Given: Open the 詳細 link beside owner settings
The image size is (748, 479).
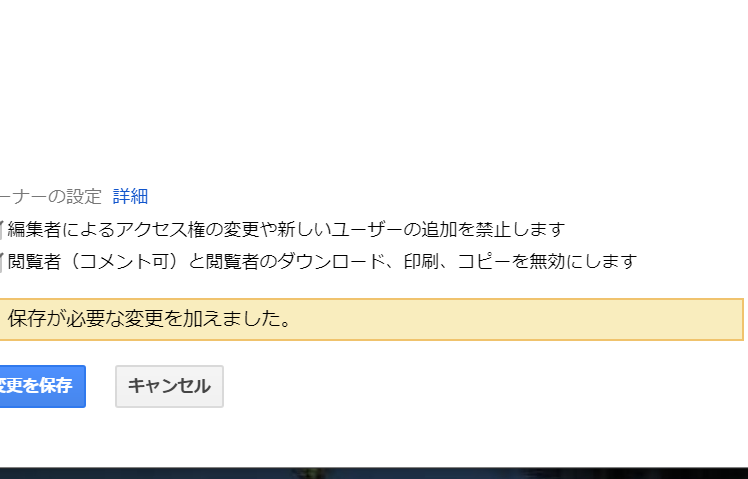Looking at the screenshot, I should coord(130,197).
